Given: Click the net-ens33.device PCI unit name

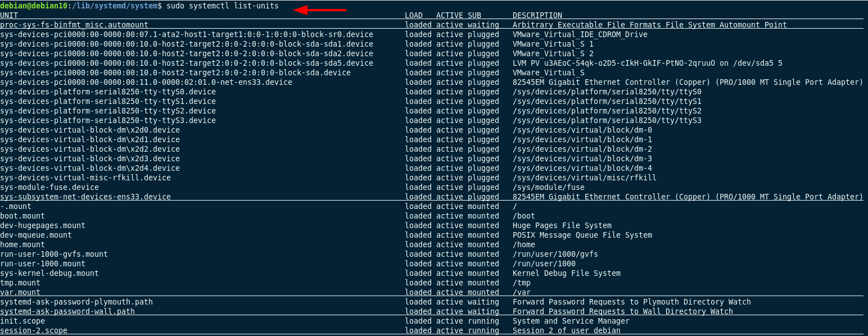Looking at the screenshot, I should tap(146, 82).
